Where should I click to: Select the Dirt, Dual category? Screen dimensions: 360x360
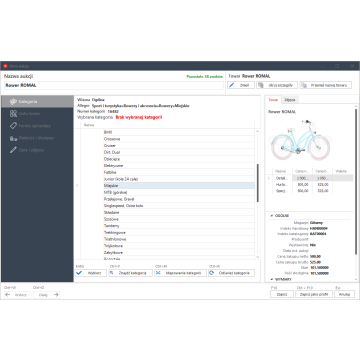click(179, 152)
